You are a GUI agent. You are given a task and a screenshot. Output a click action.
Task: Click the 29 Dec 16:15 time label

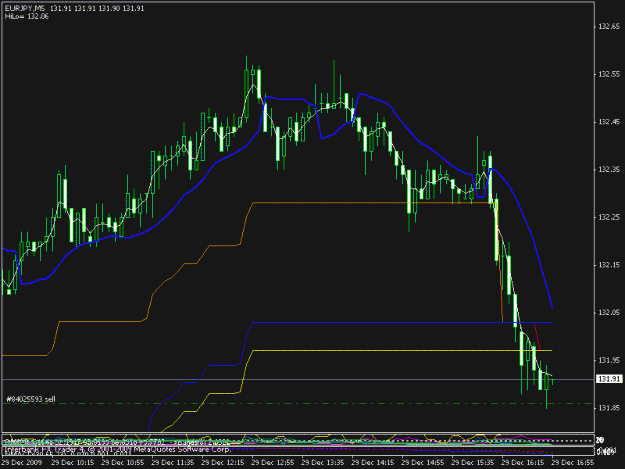(523, 463)
